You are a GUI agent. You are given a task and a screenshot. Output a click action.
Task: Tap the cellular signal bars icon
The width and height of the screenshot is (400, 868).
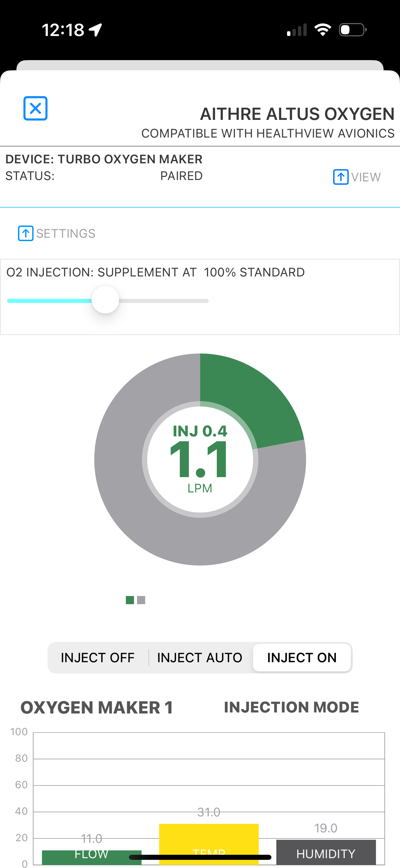coord(297,30)
